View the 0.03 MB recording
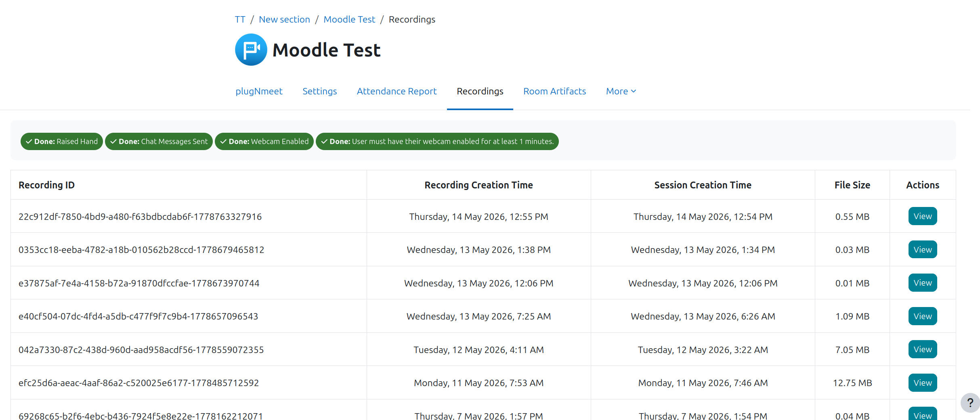980x420 pixels. (923, 250)
